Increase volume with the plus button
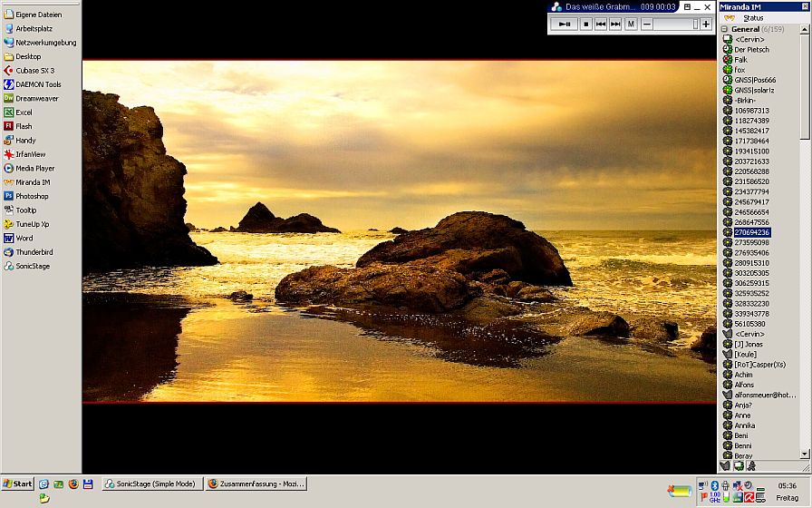 pyautogui.click(x=706, y=24)
